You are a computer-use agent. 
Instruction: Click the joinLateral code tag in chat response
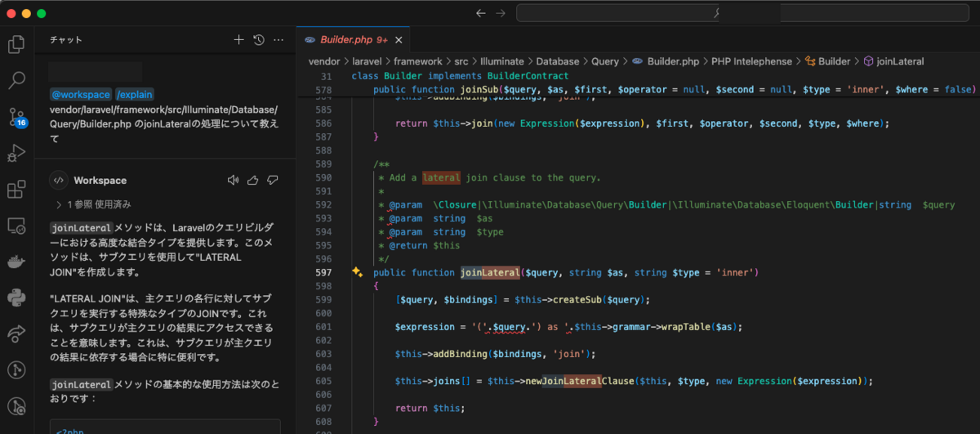[82, 228]
